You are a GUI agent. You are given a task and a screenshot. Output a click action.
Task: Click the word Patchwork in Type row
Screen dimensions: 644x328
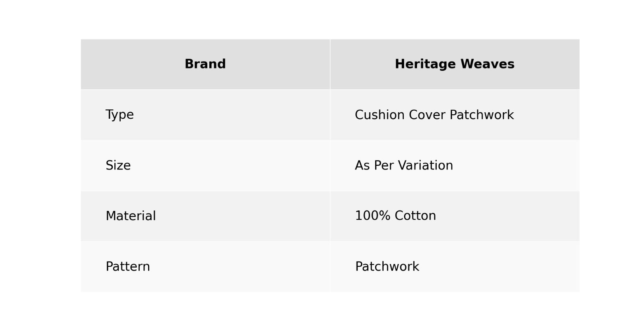[481, 115]
